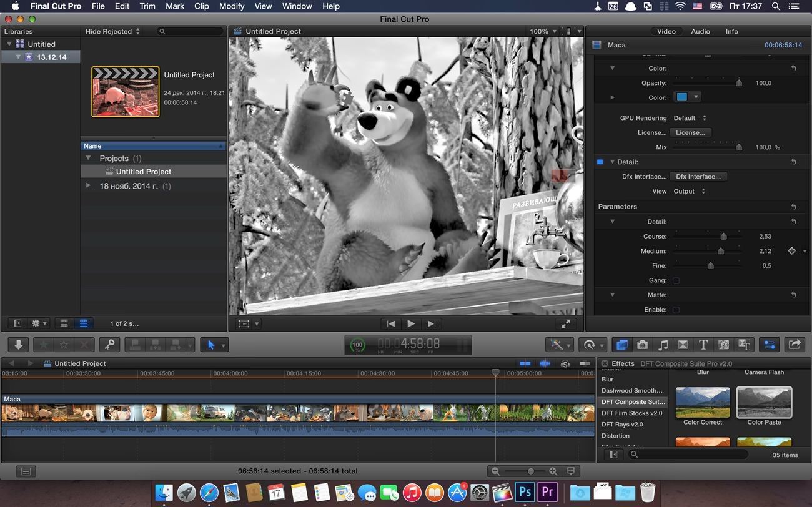Open the Retime speed menu

(592, 344)
